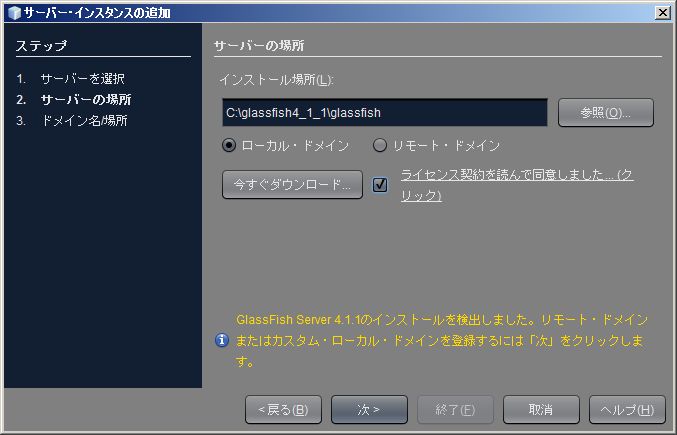Screen dimensions: 677x435
Task: Click the disabled 終了(F) button
Action: pyautogui.click(x=455, y=410)
